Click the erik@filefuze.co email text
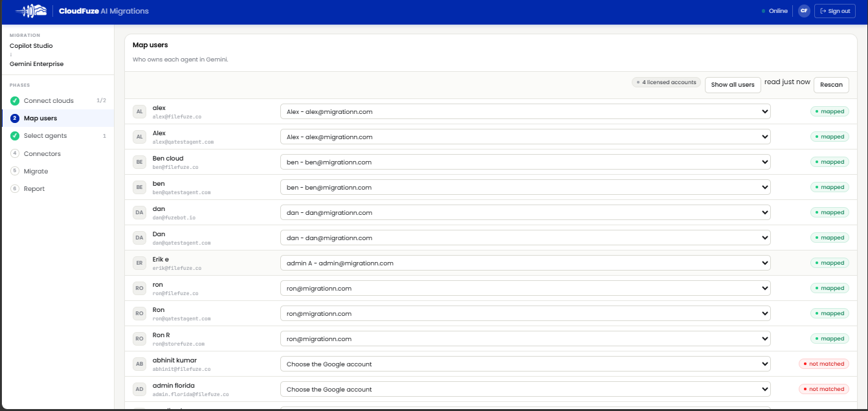The image size is (868, 411). click(x=177, y=268)
